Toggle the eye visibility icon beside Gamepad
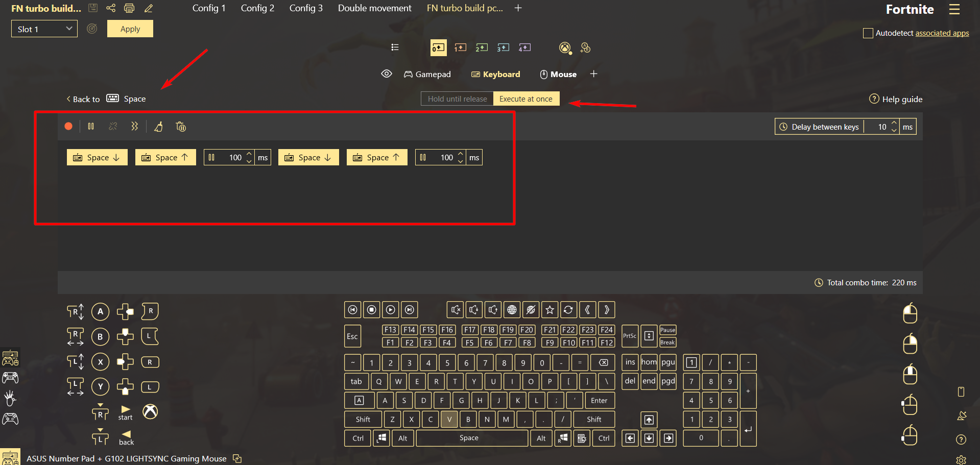The image size is (980, 465). pos(387,74)
